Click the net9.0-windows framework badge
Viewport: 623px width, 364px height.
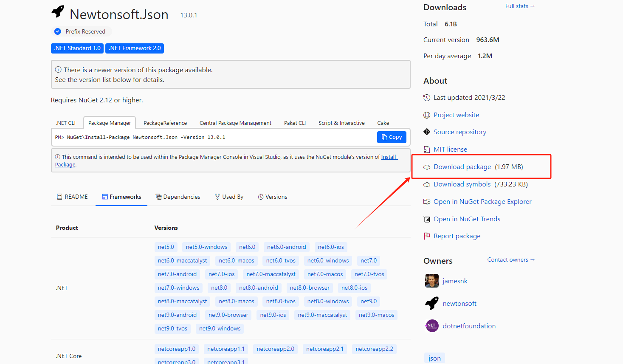[220, 328]
